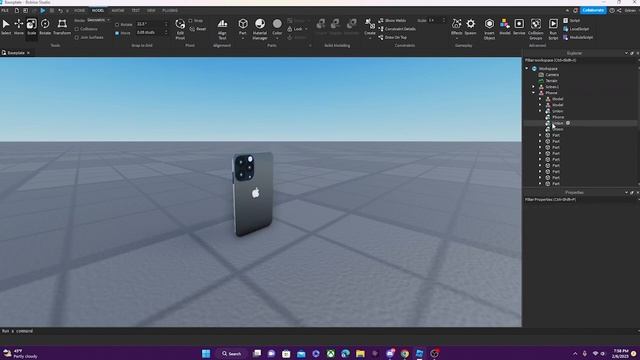Click the Rotate snap degrees field

152,24
